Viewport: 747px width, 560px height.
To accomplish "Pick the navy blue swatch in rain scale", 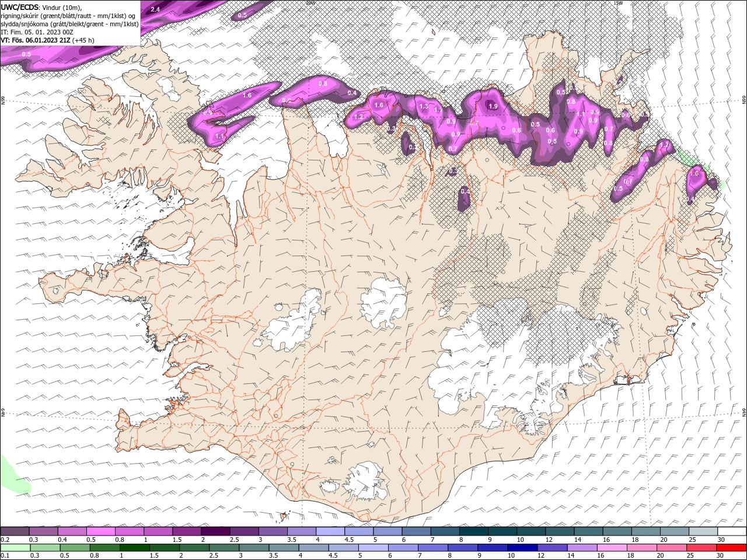I will 522,548.
